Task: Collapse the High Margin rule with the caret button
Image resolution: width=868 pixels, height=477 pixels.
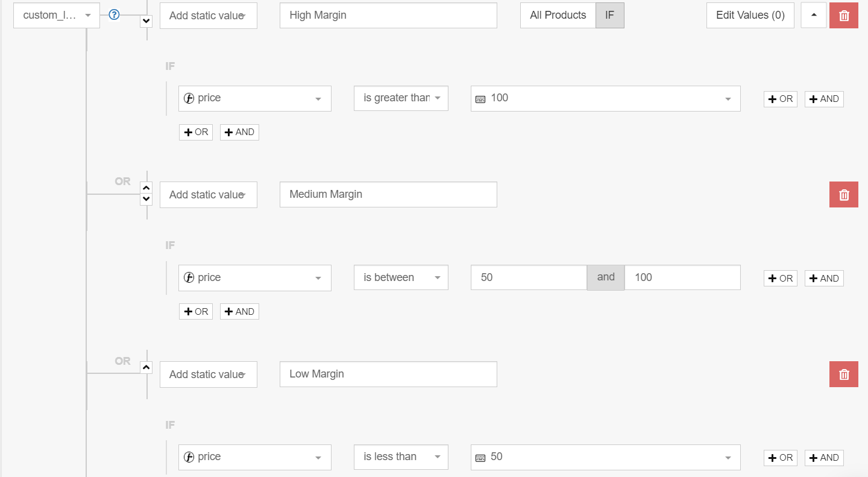Action: pos(814,16)
